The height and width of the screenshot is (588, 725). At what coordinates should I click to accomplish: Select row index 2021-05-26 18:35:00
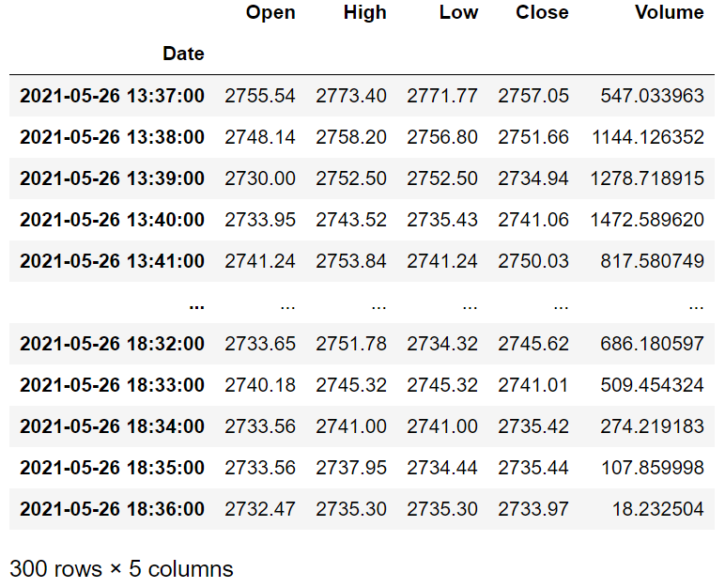(112, 468)
